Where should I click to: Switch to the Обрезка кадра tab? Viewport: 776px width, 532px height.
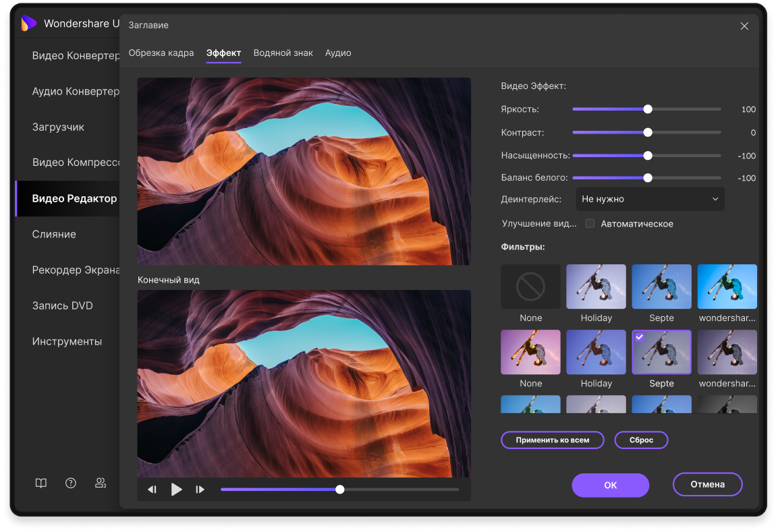click(161, 53)
